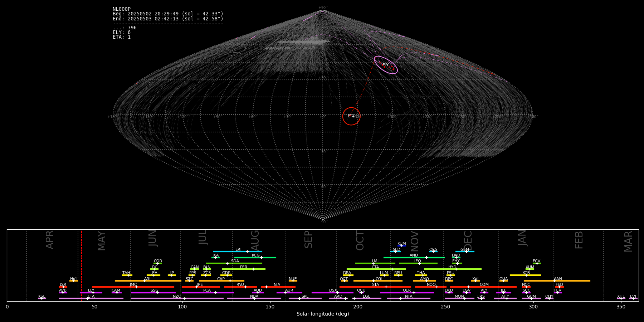The width and height of the screenshot is (644, 322).
Task: Click the ORI orange shower bar
Action: (x=378, y=281)
